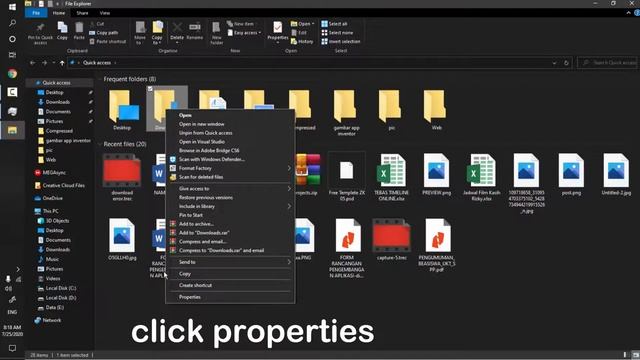Open the ribbon Open dropdown
This screenshot has height=360, width=640.
(302, 24)
